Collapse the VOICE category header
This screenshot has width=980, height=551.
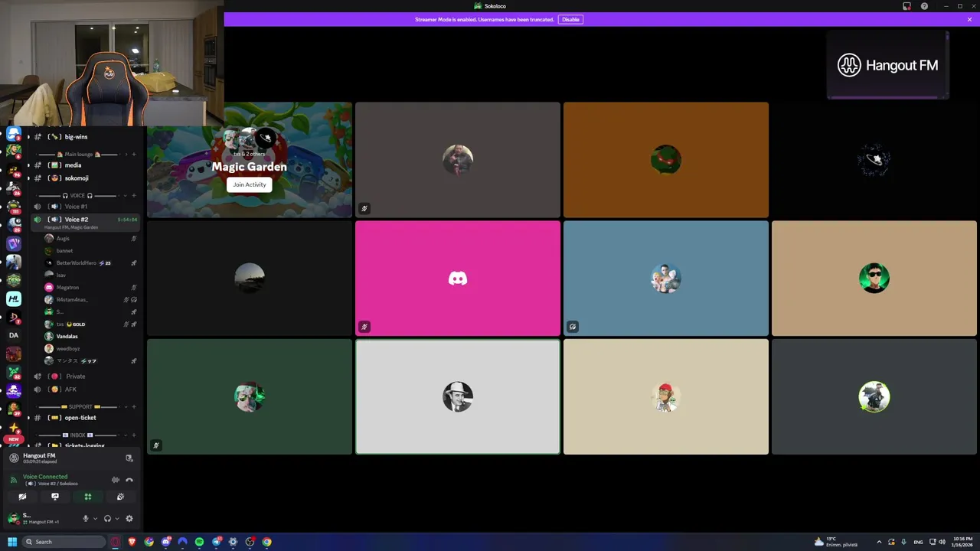click(77, 196)
